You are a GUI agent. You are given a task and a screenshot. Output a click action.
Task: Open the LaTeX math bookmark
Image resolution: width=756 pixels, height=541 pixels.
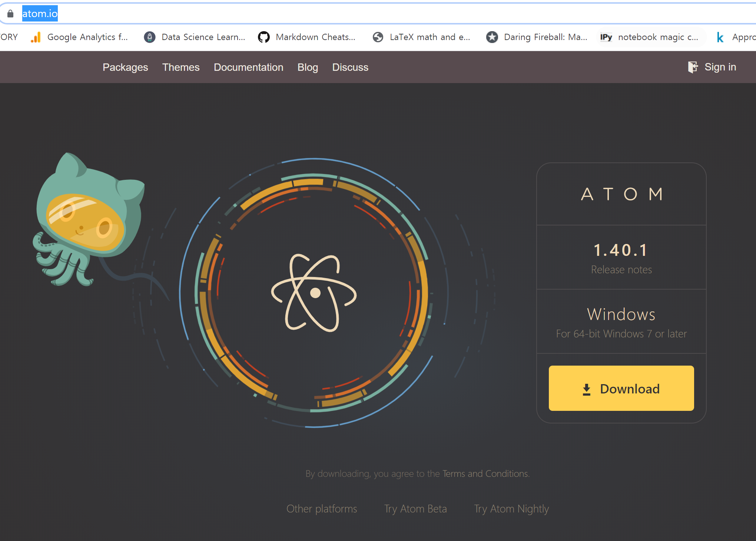[x=422, y=37]
